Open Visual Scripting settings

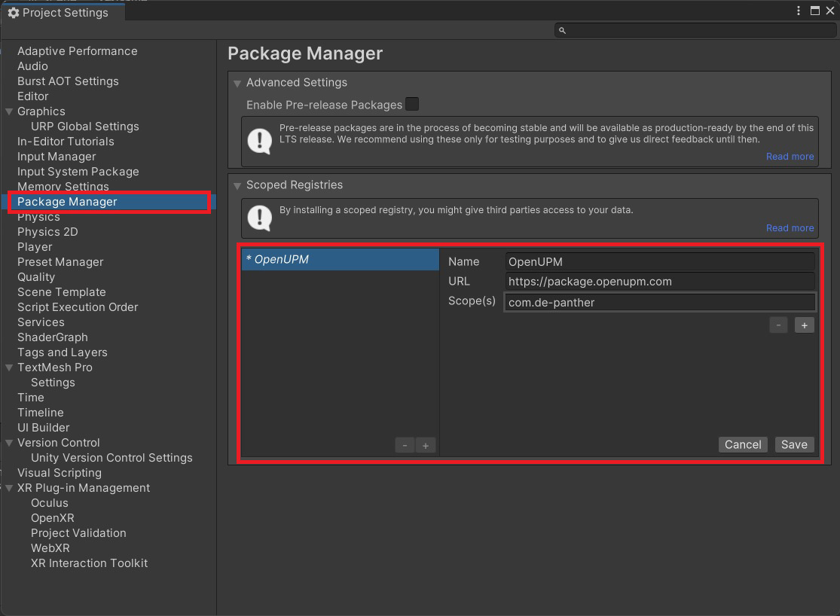[59, 473]
